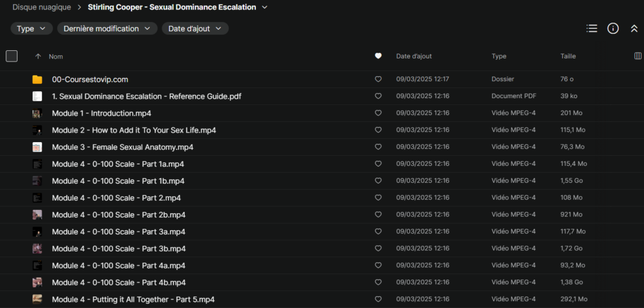
Task: Click the Stirling Cooper folder breadcrumb title
Action: [x=172, y=8]
